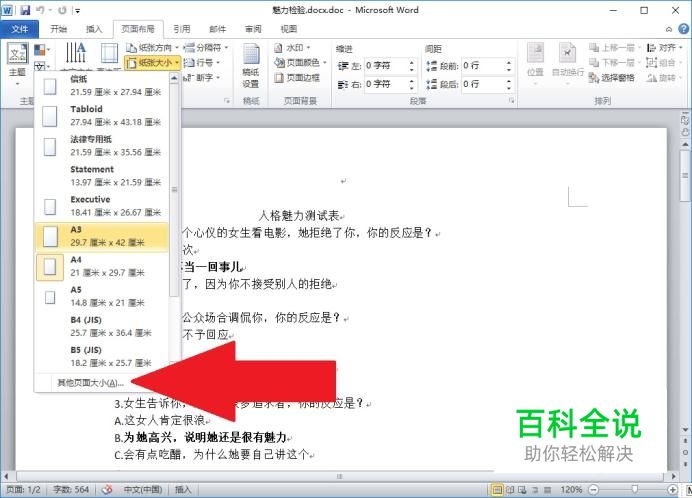The image size is (692, 498).
Task: Switch to the Mailings (邮件) tab
Action: pos(217,29)
